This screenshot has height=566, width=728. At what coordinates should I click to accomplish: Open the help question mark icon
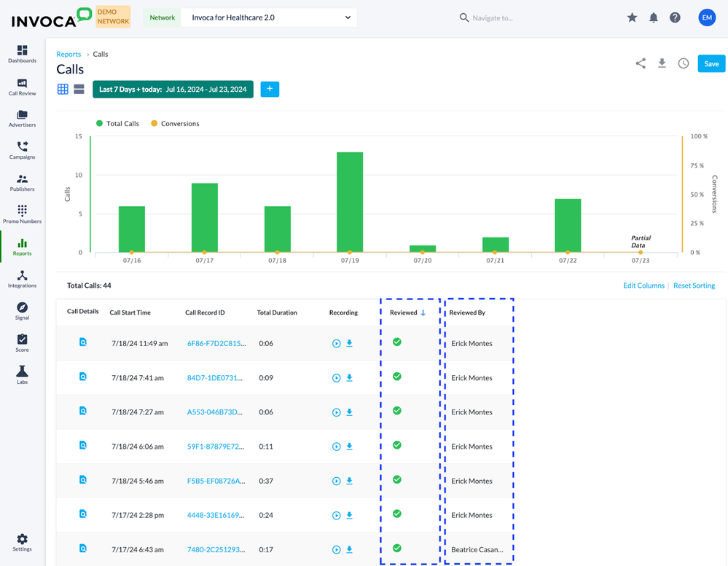point(675,17)
